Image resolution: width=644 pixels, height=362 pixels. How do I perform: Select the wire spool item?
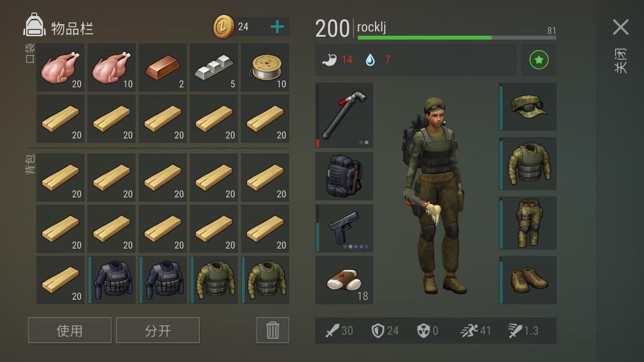click(265, 68)
